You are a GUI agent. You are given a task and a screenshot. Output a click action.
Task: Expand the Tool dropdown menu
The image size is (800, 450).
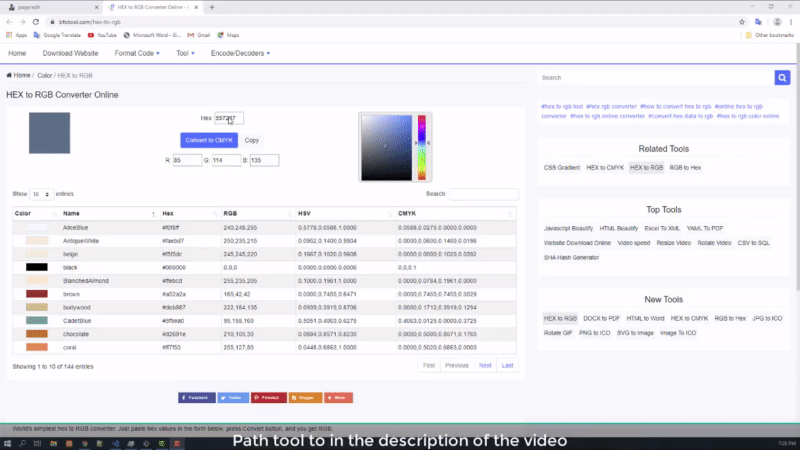coord(186,53)
